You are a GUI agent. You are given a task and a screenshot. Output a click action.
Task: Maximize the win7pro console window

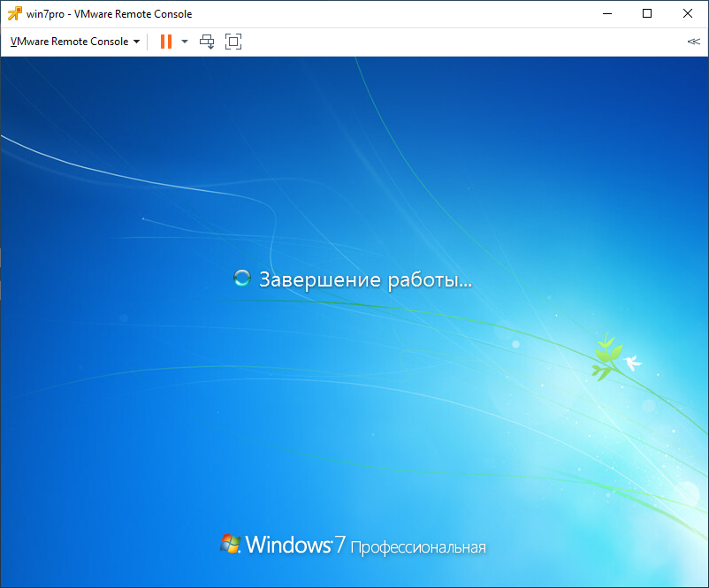coord(647,13)
